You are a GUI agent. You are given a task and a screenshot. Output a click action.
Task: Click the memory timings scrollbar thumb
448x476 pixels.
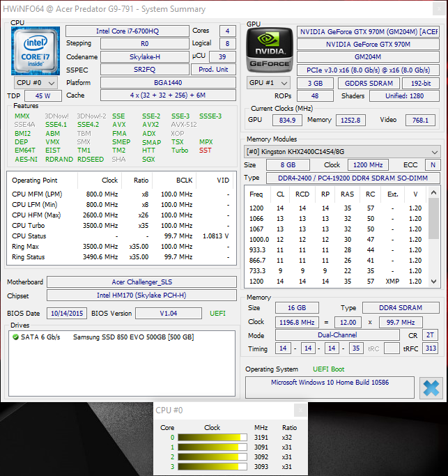pyautogui.click(x=434, y=218)
